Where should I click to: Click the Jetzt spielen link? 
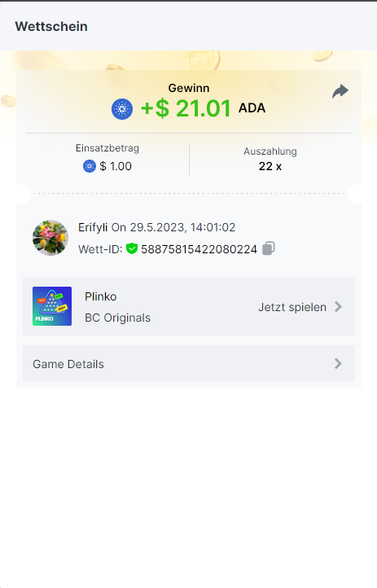point(292,307)
